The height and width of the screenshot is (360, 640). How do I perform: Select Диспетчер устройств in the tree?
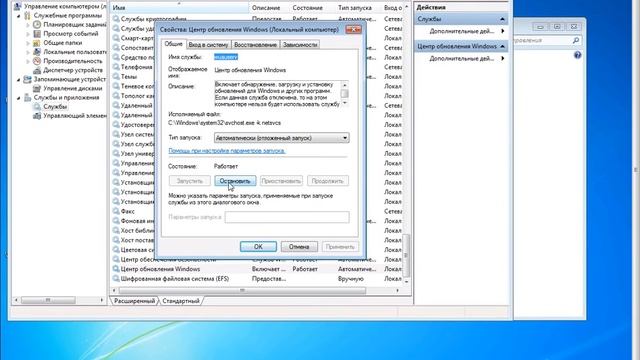73,70
